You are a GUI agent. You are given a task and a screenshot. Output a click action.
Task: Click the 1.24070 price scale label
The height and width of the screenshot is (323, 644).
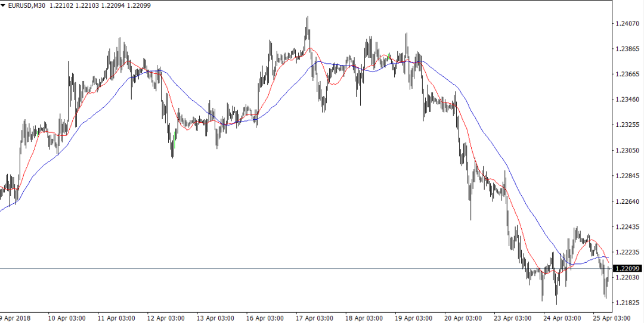pos(627,24)
